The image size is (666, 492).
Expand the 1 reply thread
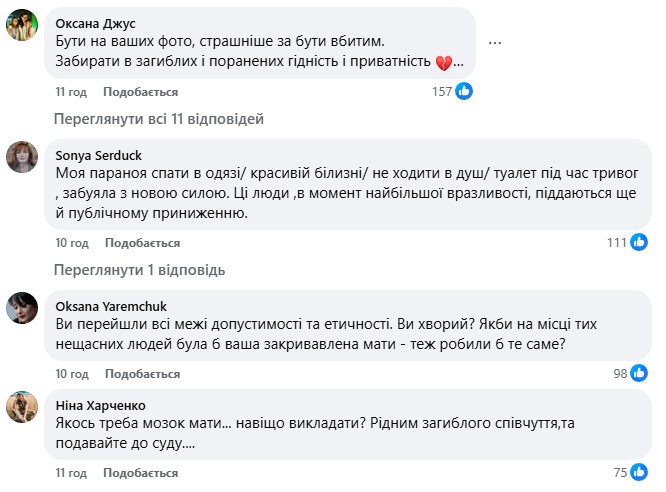click(x=140, y=270)
